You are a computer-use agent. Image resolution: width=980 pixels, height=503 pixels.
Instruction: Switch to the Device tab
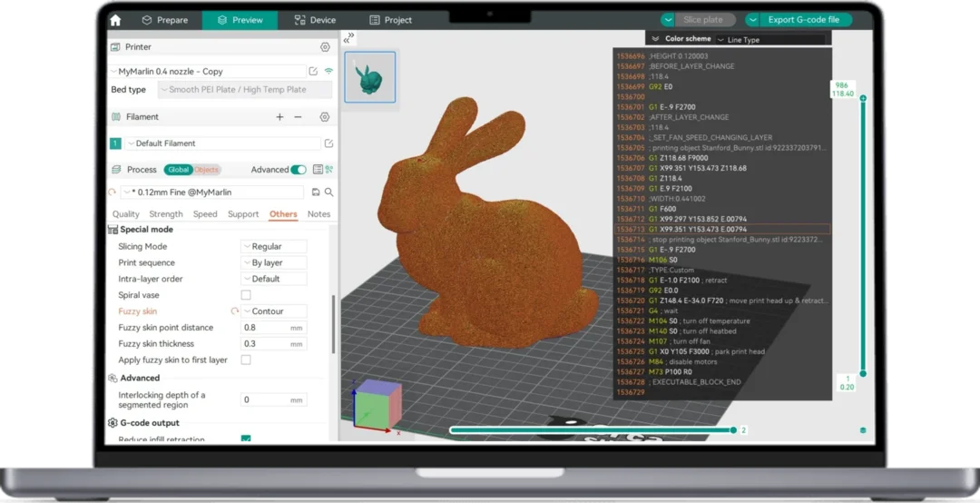pos(315,20)
